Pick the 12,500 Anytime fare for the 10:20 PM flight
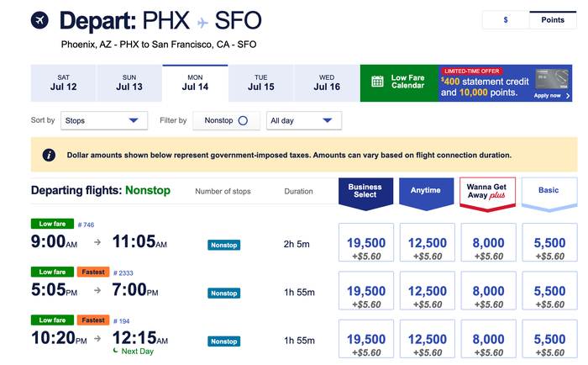Screen dimensions: 588x365 (x=427, y=339)
